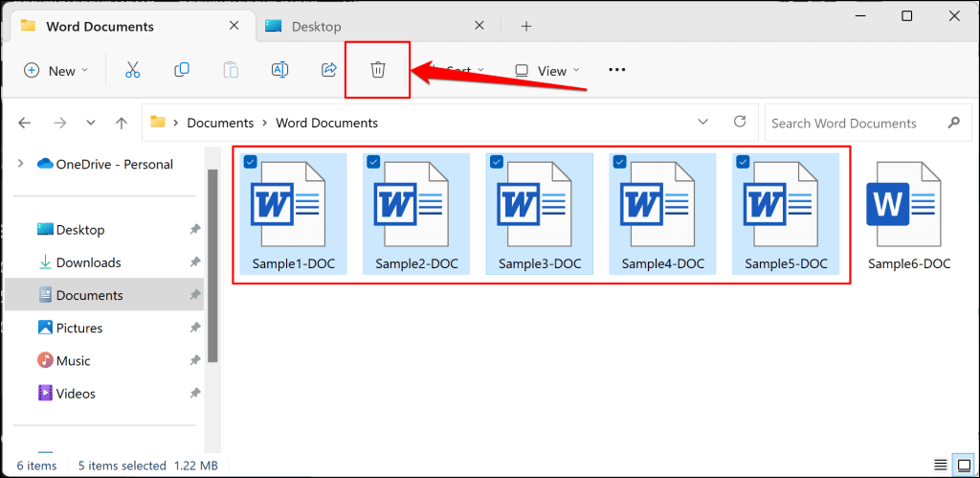Select the Sample2-DOC file name
This screenshot has height=478, width=980.
(x=417, y=264)
